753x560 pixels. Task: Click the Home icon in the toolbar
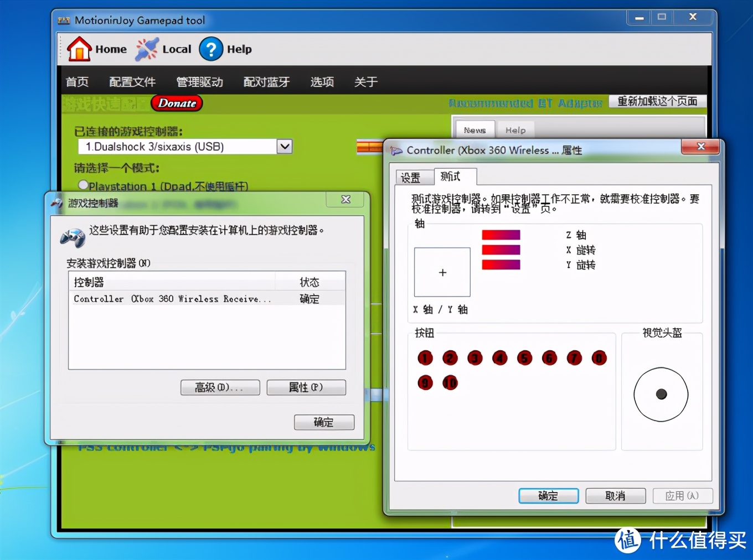[80, 49]
